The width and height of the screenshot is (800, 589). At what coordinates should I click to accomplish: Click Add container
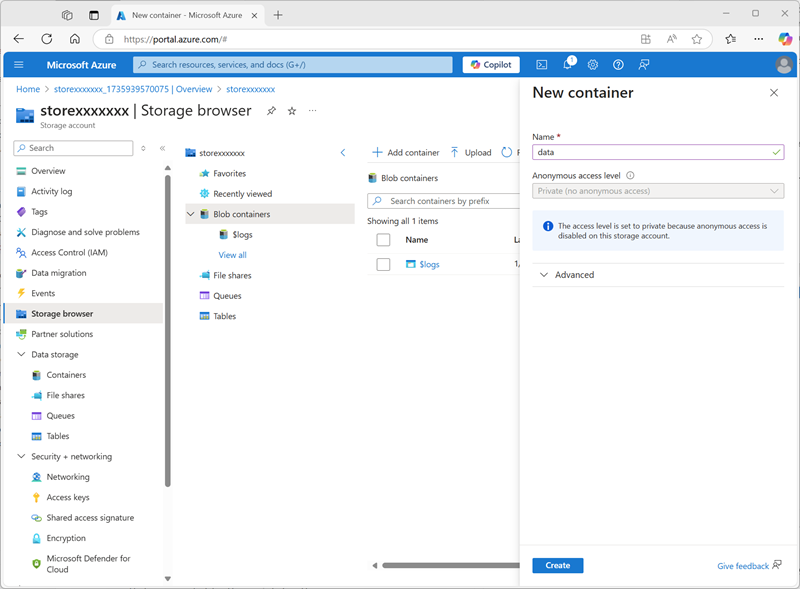pyautogui.click(x=406, y=153)
